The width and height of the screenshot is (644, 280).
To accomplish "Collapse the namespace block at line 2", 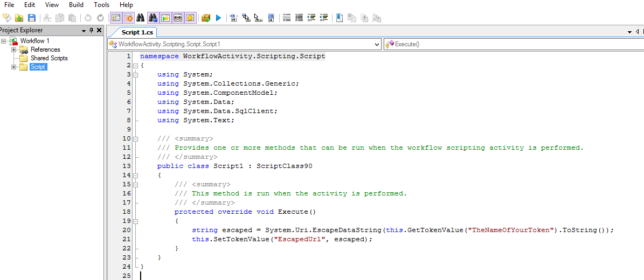I will 135,66.
